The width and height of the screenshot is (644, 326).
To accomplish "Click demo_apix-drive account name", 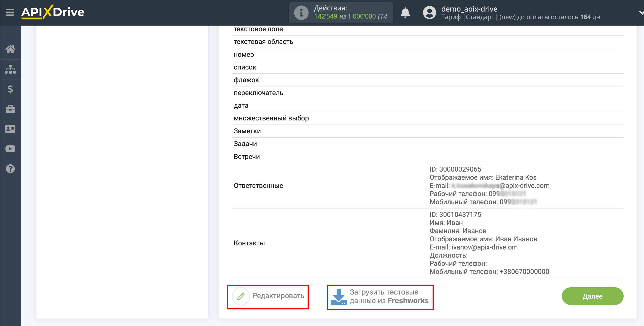I will click(469, 9).
